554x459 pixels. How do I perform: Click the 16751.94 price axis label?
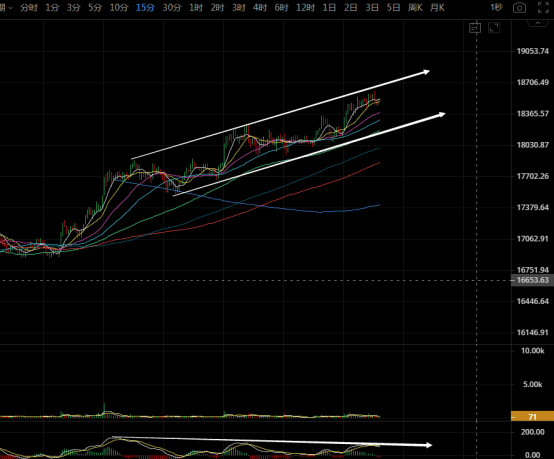533,270
